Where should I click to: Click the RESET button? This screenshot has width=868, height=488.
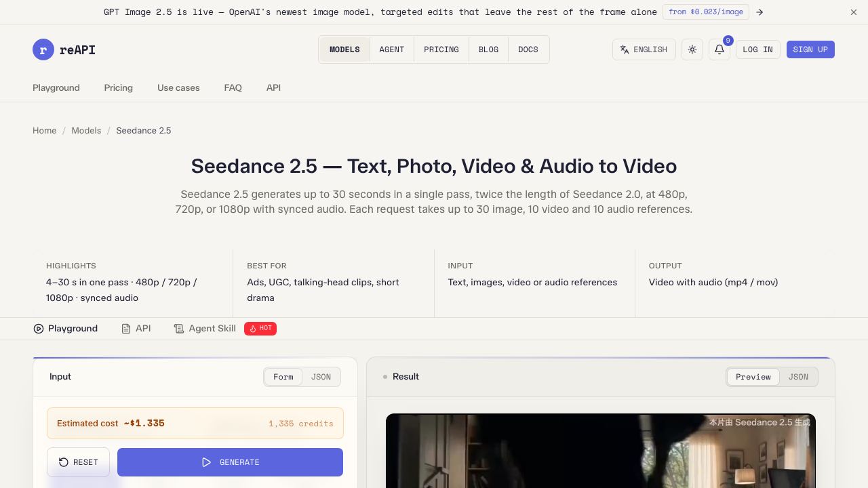click(78, 462)
